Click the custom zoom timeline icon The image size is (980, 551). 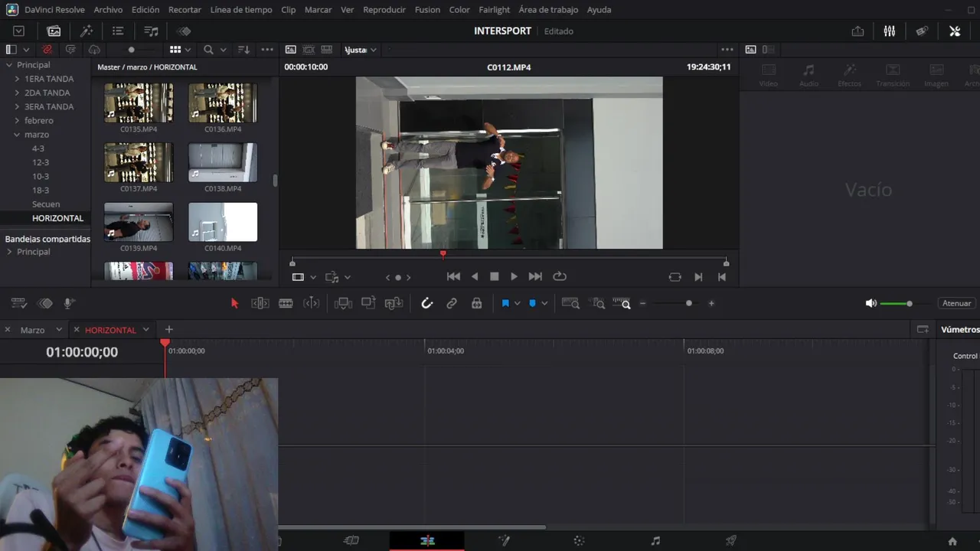[x=622, y=304]
